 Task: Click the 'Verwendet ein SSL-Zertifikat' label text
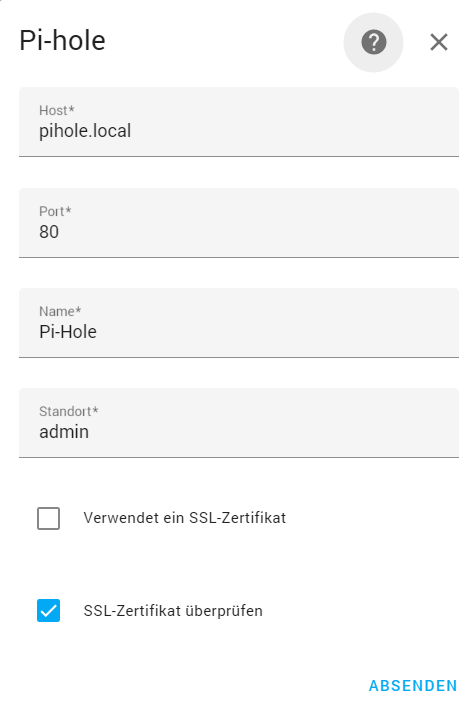[184, 518]
